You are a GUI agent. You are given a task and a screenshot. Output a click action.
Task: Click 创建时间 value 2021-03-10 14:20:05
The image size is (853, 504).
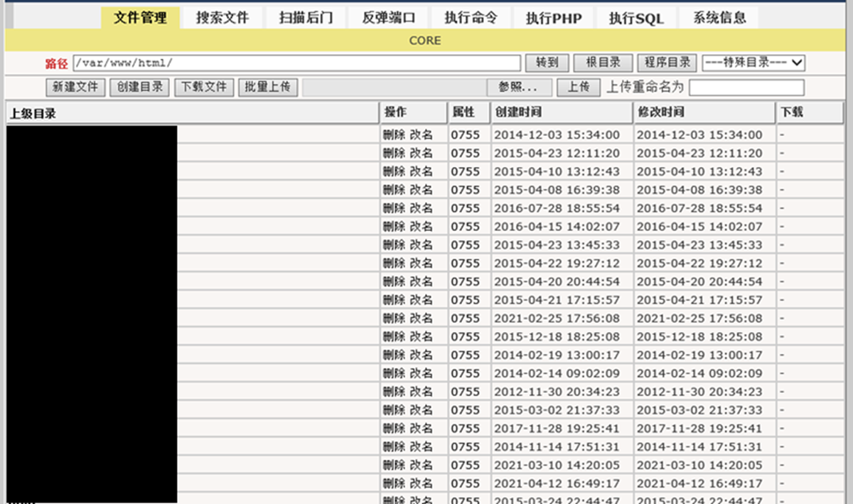557,466
